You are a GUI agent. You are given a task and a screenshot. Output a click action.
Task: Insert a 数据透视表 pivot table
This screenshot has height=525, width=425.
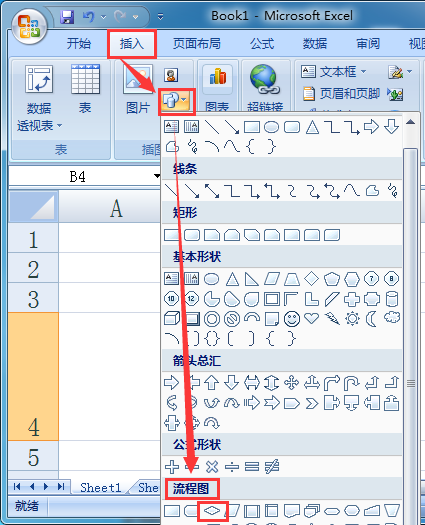pos(39,97)
